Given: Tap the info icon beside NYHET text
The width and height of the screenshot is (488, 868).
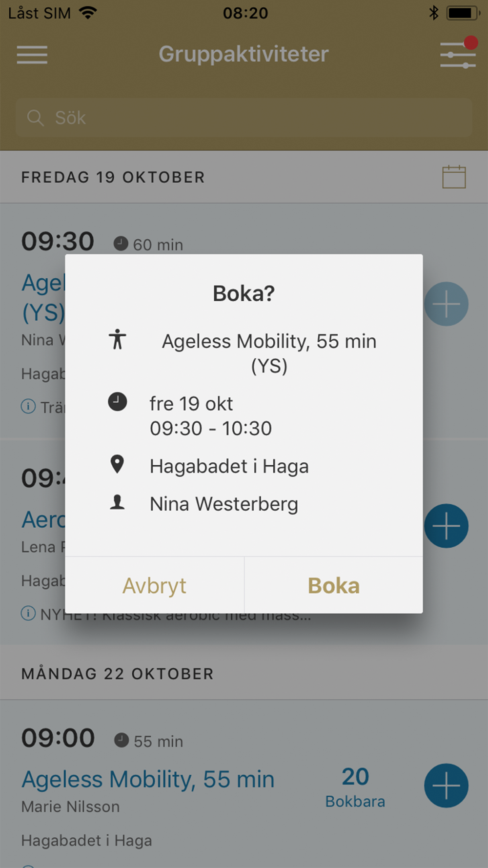Looking at the screenshot, I should point(28,613).
